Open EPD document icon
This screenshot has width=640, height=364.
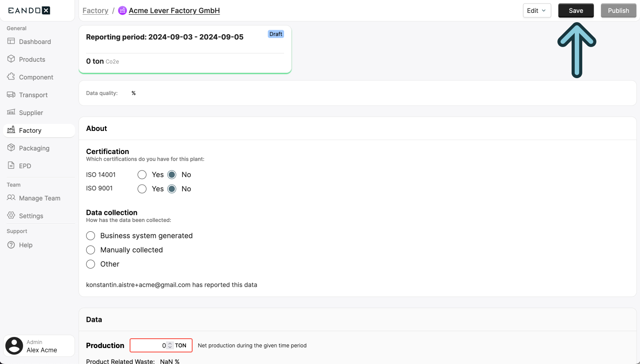point(11,166)
